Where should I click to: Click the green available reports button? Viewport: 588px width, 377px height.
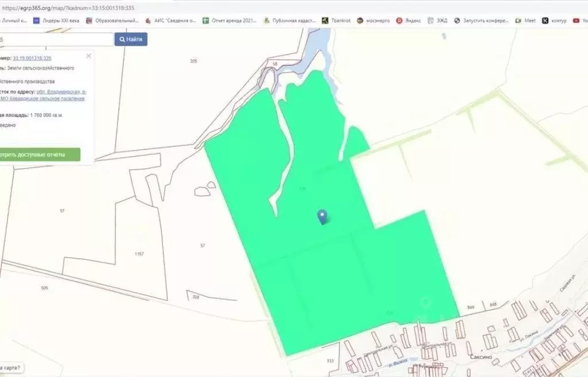pyautogui.click(x=40, y=154)
